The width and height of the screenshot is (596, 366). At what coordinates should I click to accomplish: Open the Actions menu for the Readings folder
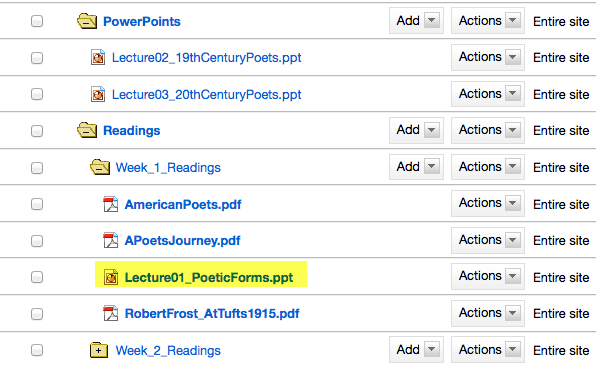(488, 130)
